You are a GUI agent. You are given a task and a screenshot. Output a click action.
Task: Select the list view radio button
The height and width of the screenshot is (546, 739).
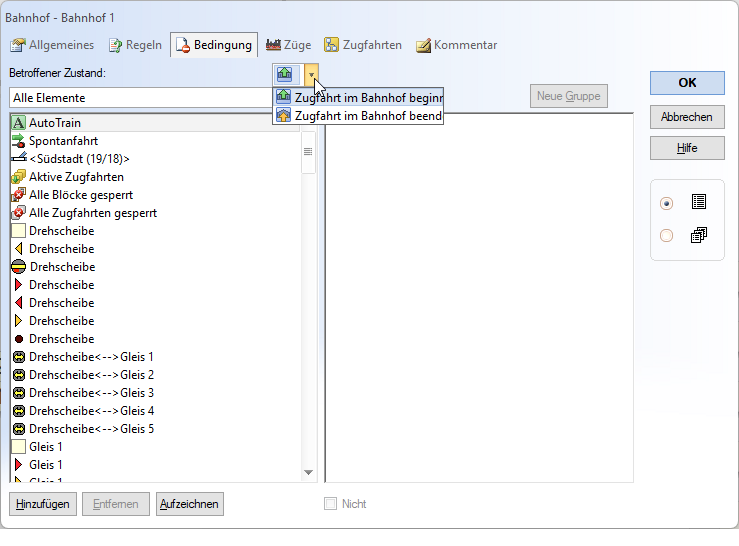click(x=667, y=203)
